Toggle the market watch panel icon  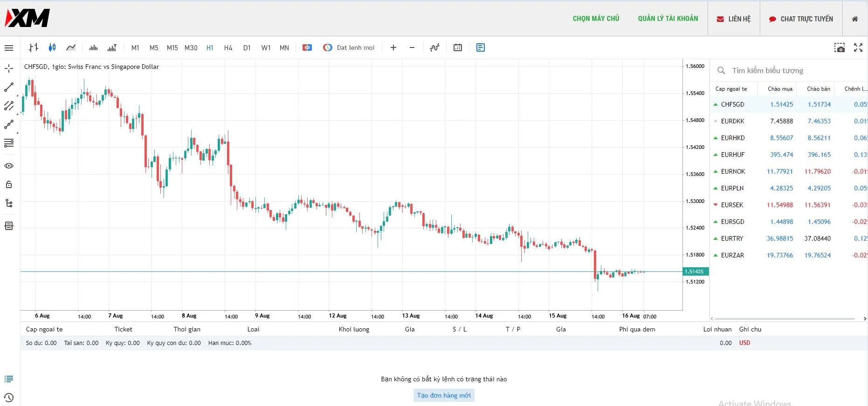coord(481,47)
